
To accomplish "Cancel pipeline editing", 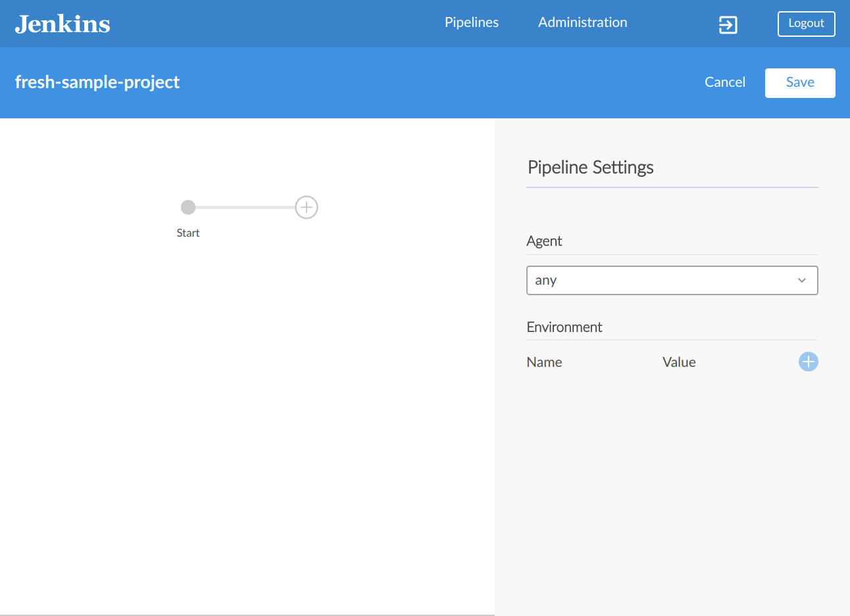I will tap(725, 82).
